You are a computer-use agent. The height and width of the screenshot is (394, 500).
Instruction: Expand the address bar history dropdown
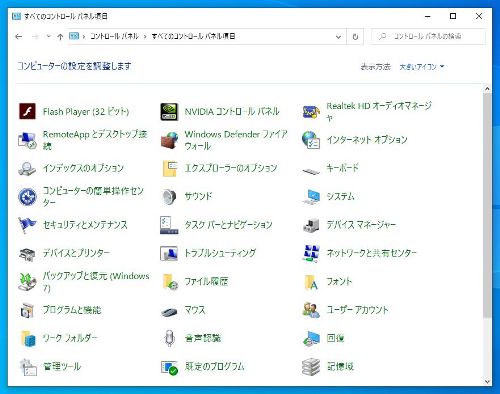[x=338, y=37]
